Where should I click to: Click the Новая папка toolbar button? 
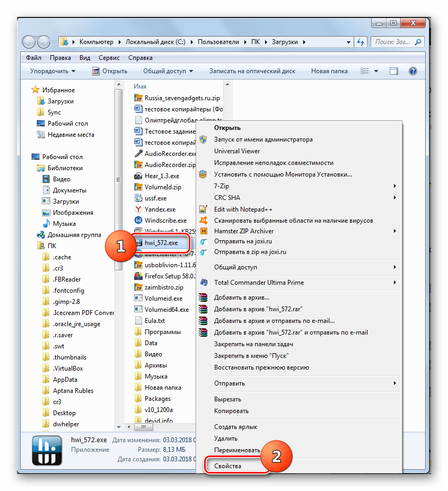329,71
